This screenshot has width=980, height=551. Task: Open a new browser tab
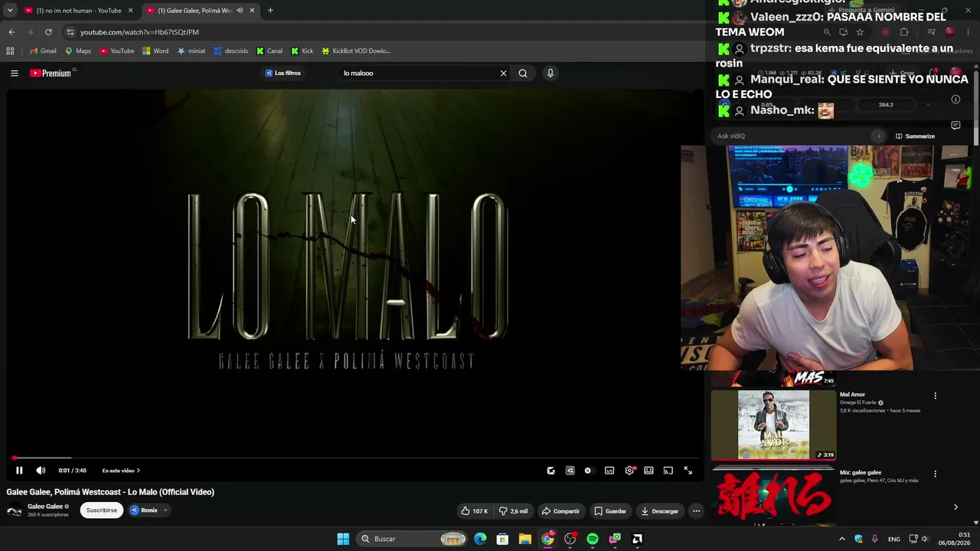[x=270, y=11]
